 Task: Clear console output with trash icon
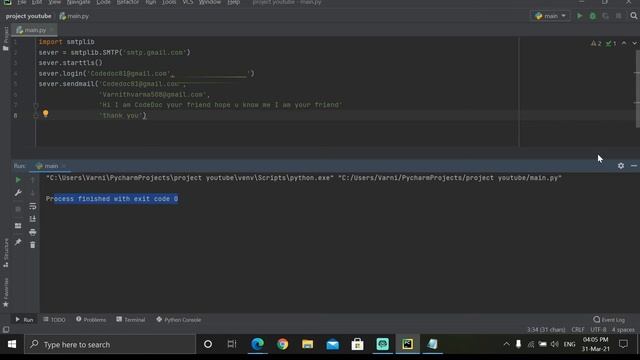33,245
